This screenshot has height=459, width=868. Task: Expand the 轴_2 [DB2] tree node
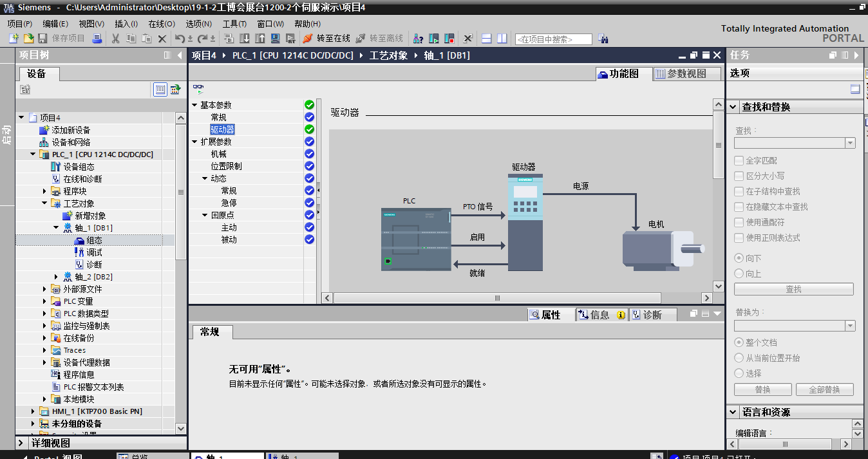[x=57, y=277]
